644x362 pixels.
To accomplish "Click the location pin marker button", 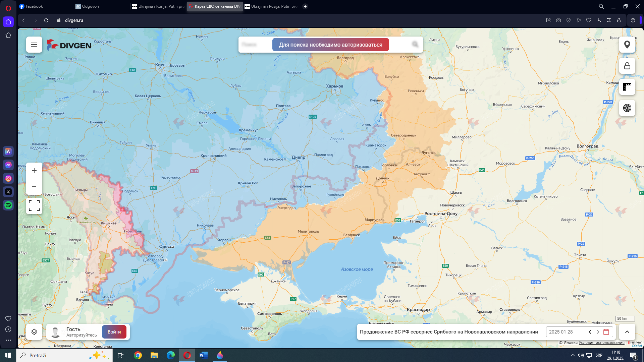I will (627, 45).
